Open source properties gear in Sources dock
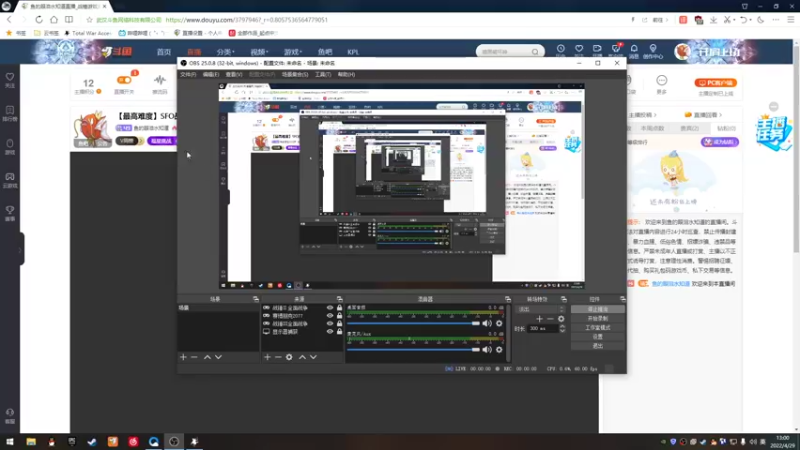This screenshot has width=800, height=450. click(289, 357)
